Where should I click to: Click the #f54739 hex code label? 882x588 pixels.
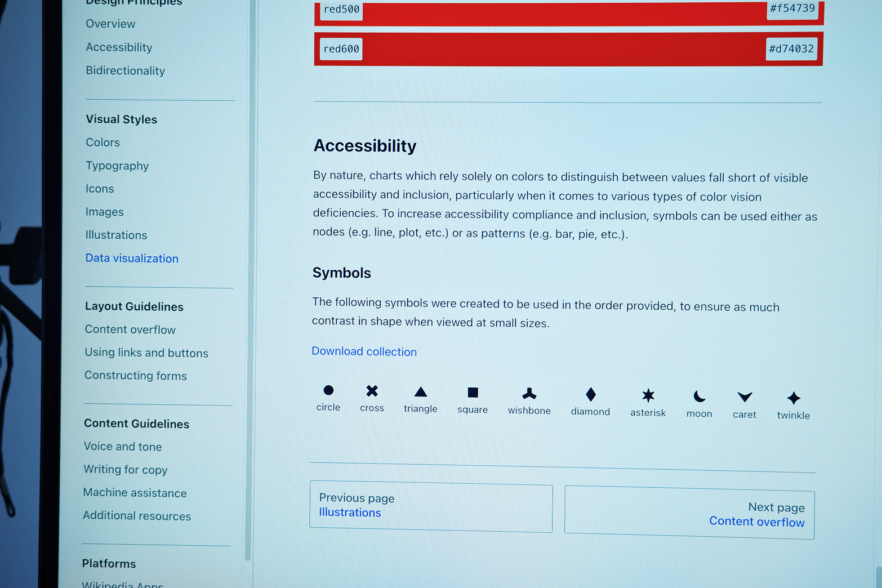pos(792,9)
